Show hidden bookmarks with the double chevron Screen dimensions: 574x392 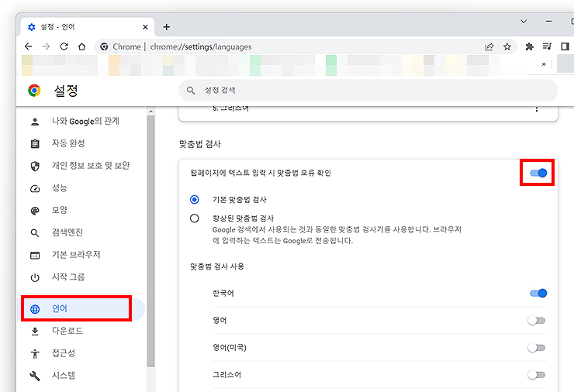point(544,64)
